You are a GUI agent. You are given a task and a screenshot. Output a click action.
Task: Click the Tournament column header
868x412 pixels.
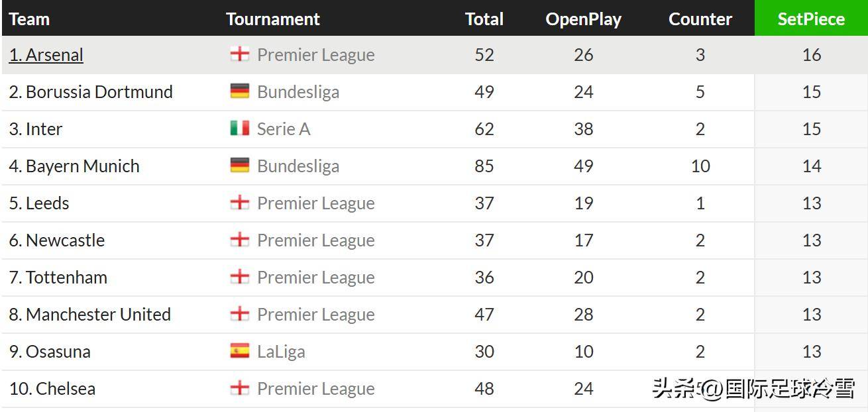(273, 19)
